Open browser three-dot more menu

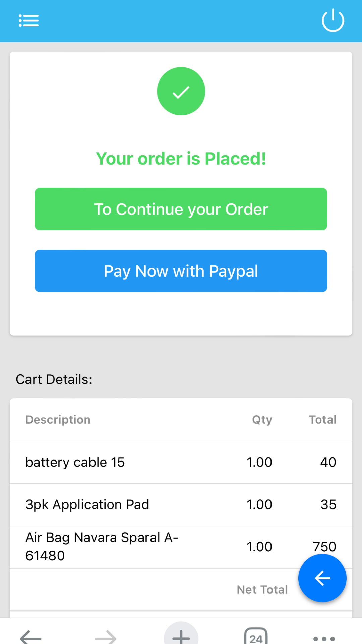(x=324, y=638)
